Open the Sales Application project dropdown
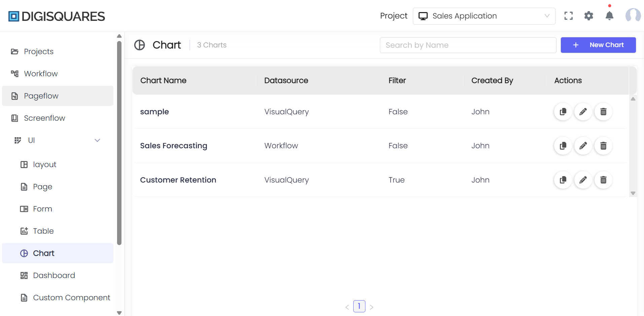The width and height of the screenshot is (644, 316). [484, 16]
